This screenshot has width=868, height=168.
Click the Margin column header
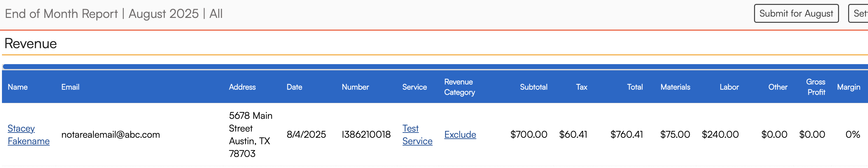click(x=848, y=87)
